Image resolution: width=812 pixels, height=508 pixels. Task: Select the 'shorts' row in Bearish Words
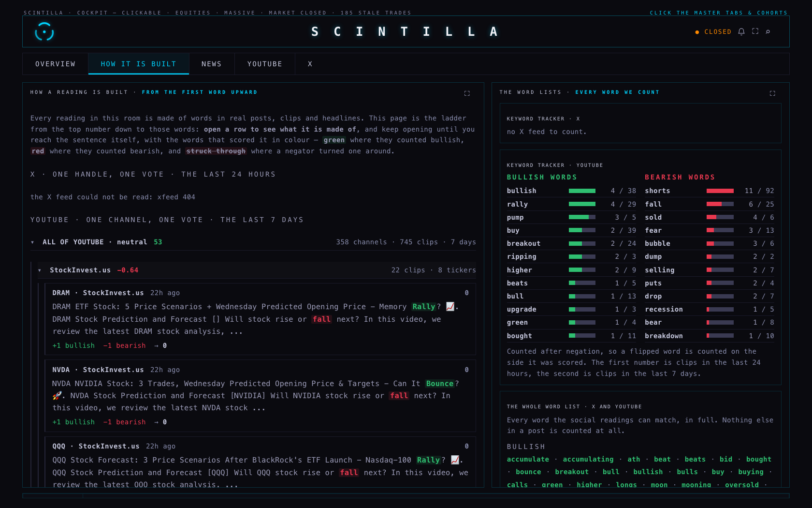tap(710, 191)
